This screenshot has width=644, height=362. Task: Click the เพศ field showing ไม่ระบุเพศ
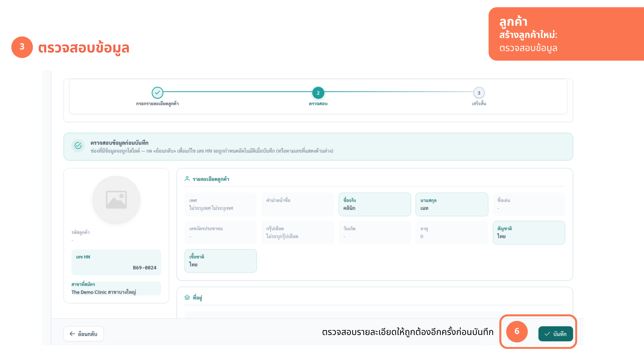pos(220,204)
